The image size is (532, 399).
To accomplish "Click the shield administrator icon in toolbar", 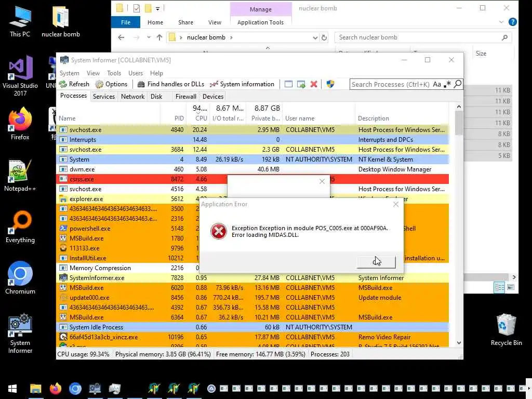I will (x=330, y=84).
